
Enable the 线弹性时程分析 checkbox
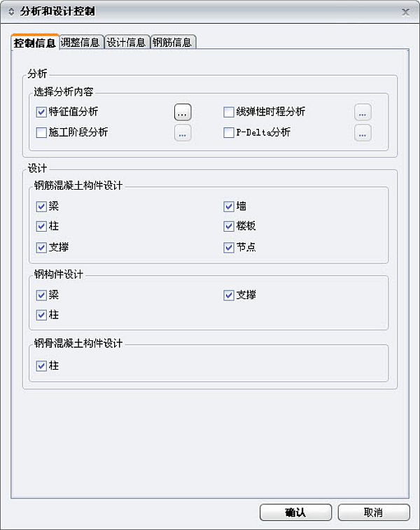click(x=228, y=111)
